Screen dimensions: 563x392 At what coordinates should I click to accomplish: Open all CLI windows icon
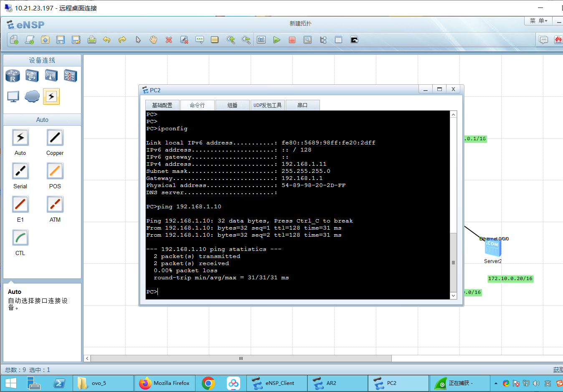[354, 40]
